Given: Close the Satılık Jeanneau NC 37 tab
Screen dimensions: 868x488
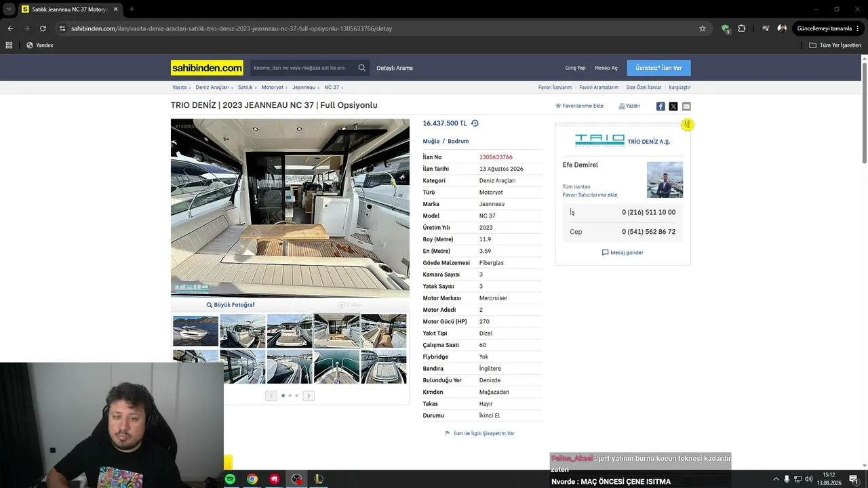Looking at the screenshot, I should pos(115,9).
